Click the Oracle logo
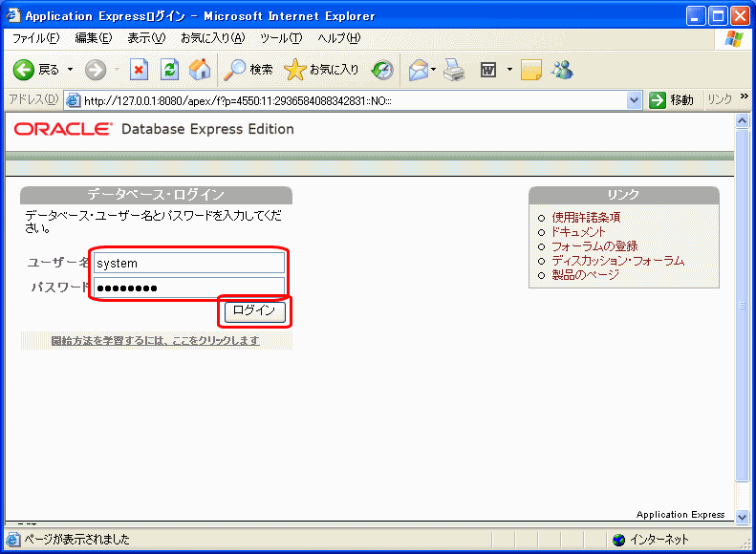 point(63,129)
